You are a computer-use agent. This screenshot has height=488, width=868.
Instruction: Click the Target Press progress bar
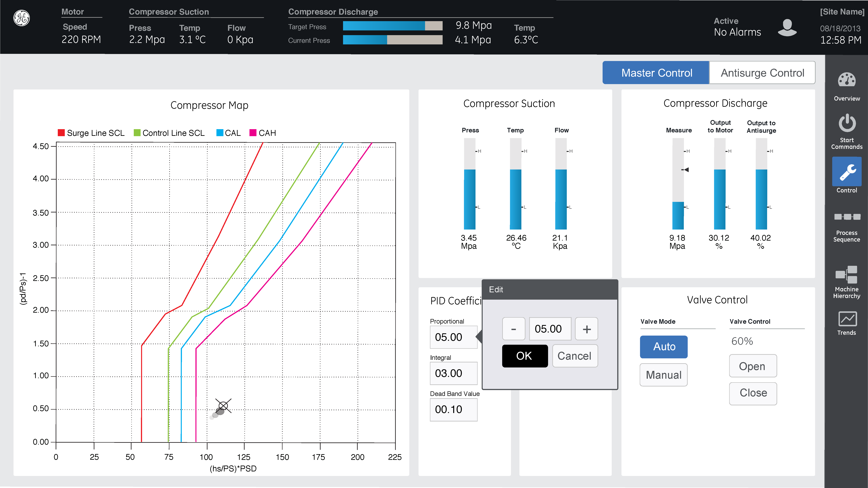click(x=393, y=26)
